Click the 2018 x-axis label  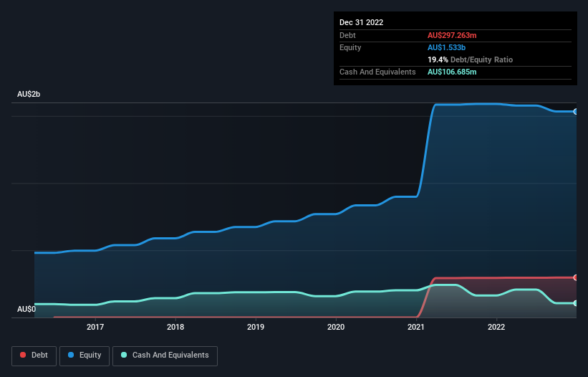pos(175,327)
